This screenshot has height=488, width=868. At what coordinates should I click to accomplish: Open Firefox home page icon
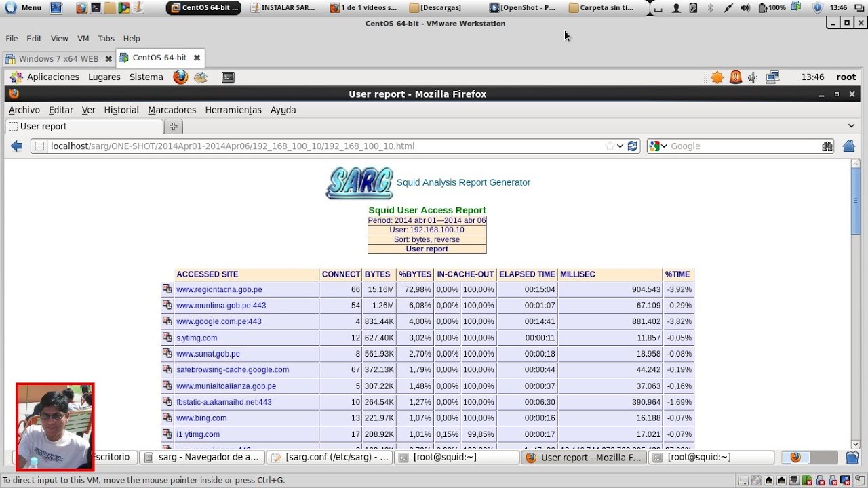coord(848,146)
